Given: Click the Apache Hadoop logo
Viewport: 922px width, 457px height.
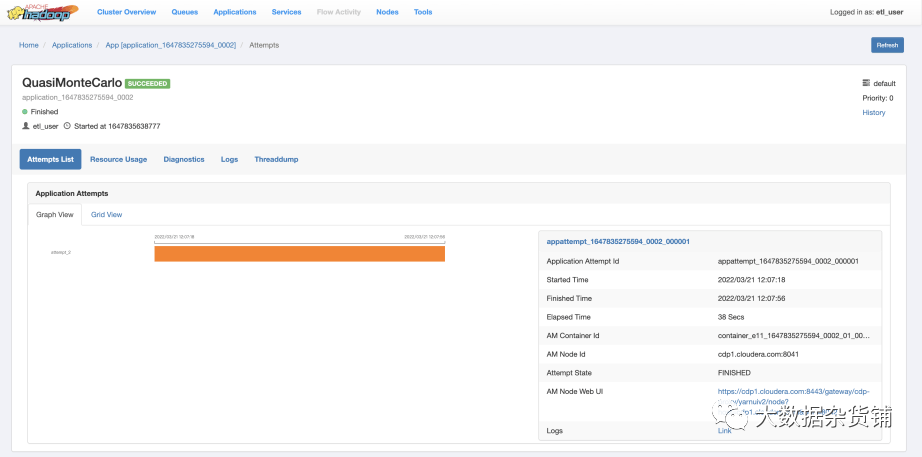Looking at the screenshot, I should (42, 12).
